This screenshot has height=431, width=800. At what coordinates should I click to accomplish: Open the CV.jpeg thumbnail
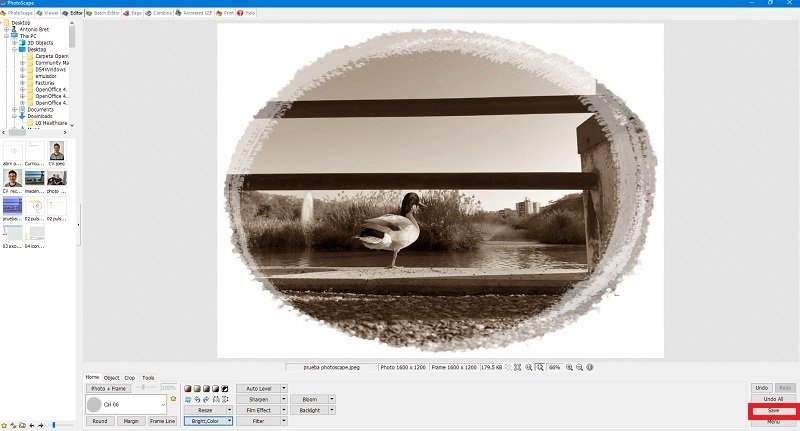click(x=57, y=154)
